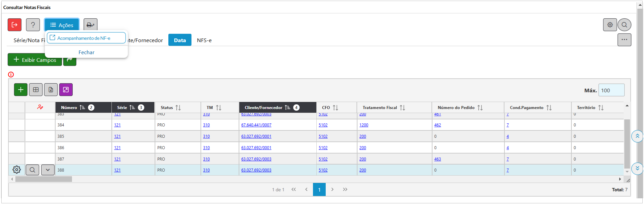Open settings gear in top right

click(610, 25)
